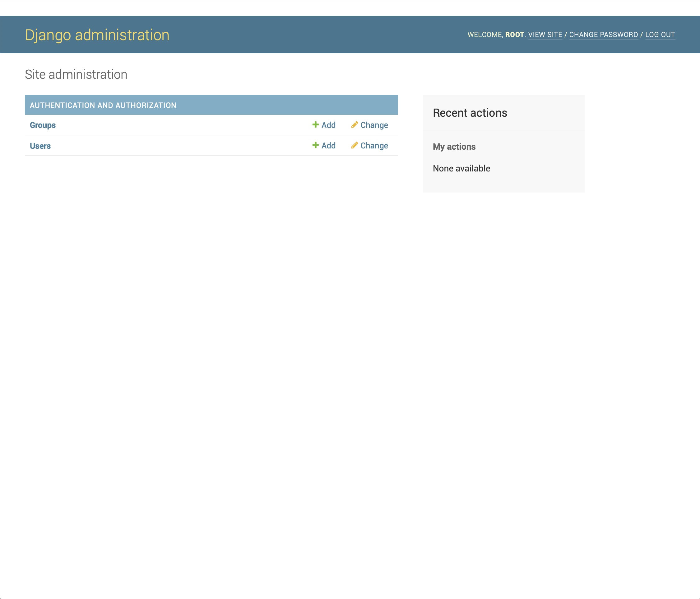Screen dimensions: 700x599
Task: Click the pencil icon in Groups row
Action: pyautogui.click(x=355, y=125)
